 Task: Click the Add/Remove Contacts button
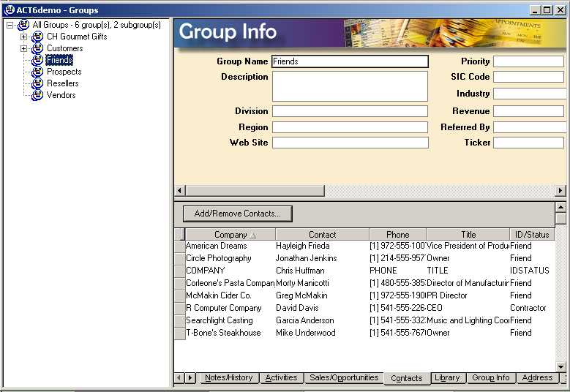pyautogui.click(x=237, y=214)
